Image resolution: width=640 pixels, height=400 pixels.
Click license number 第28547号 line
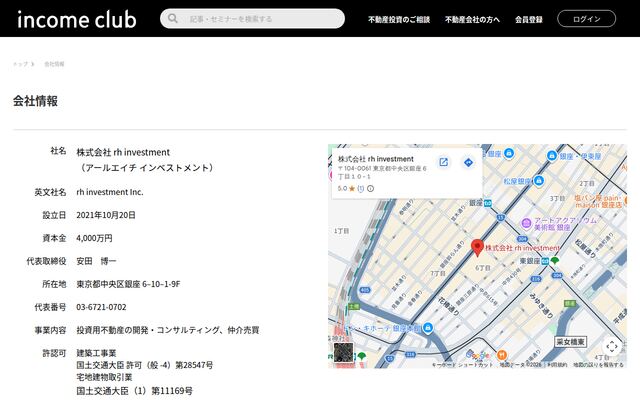(144, 365)
